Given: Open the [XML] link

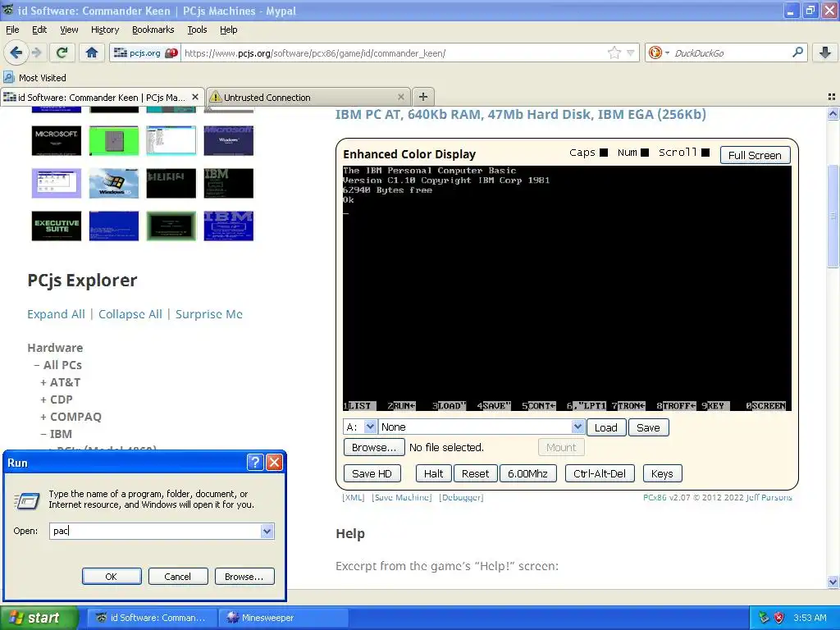Looking at the screenshot, I should [x=353, y=497].
